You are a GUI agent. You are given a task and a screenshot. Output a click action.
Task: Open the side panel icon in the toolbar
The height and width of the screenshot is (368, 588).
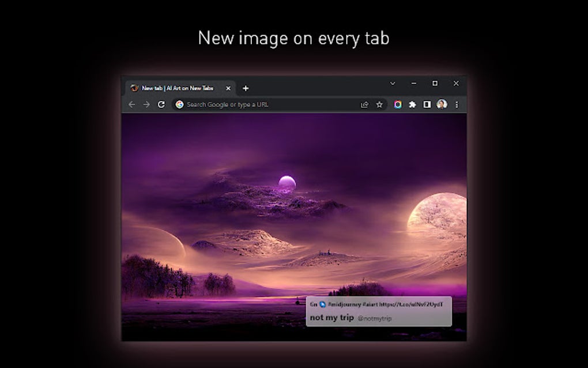point(427,104)
